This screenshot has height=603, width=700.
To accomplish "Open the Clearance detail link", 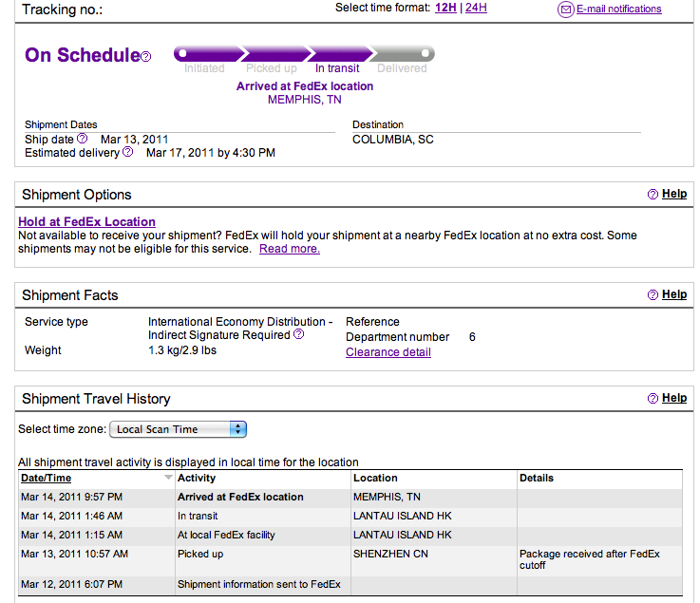I will tap(388, 352).
